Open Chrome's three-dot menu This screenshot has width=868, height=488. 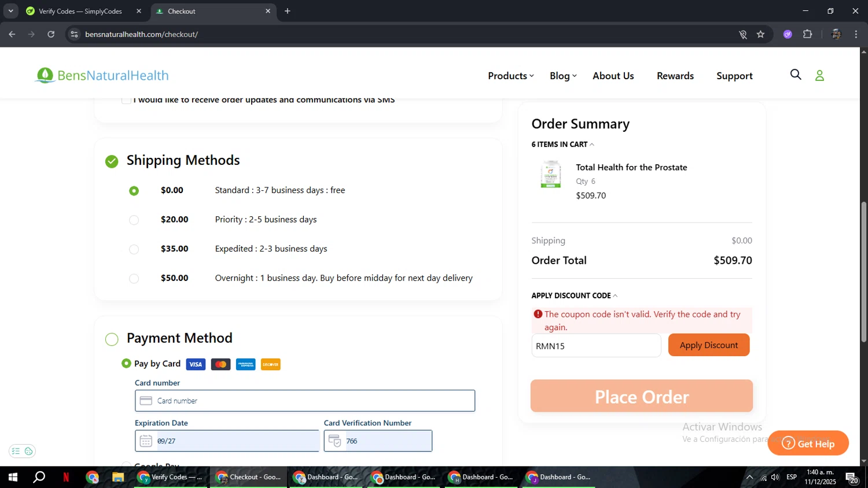click(x=856, y=34)
